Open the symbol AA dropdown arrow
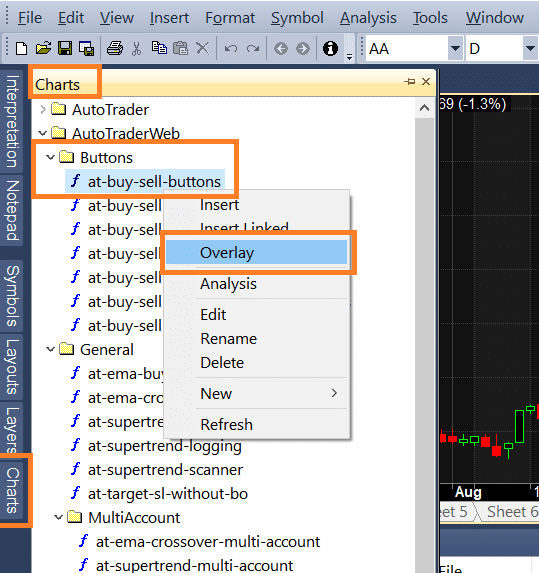The width and height of the screenshot is (539, 573). pos(455,48)
